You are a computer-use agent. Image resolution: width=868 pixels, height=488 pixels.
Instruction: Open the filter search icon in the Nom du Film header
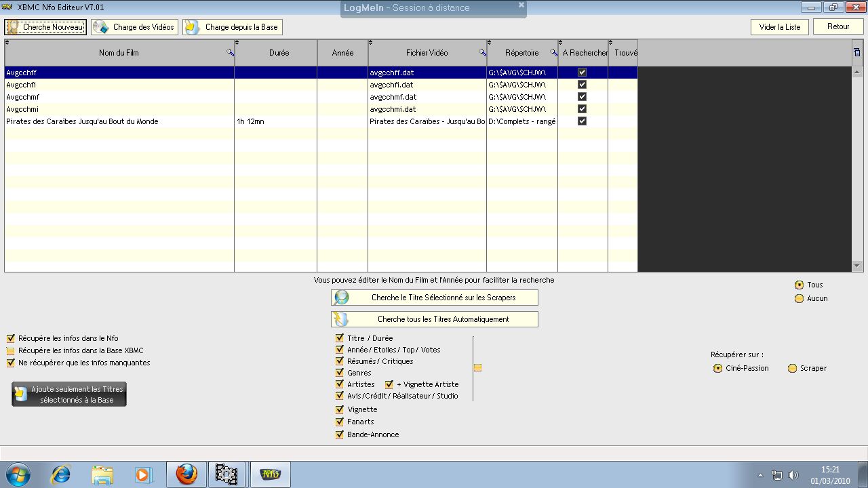coord(230,53)
